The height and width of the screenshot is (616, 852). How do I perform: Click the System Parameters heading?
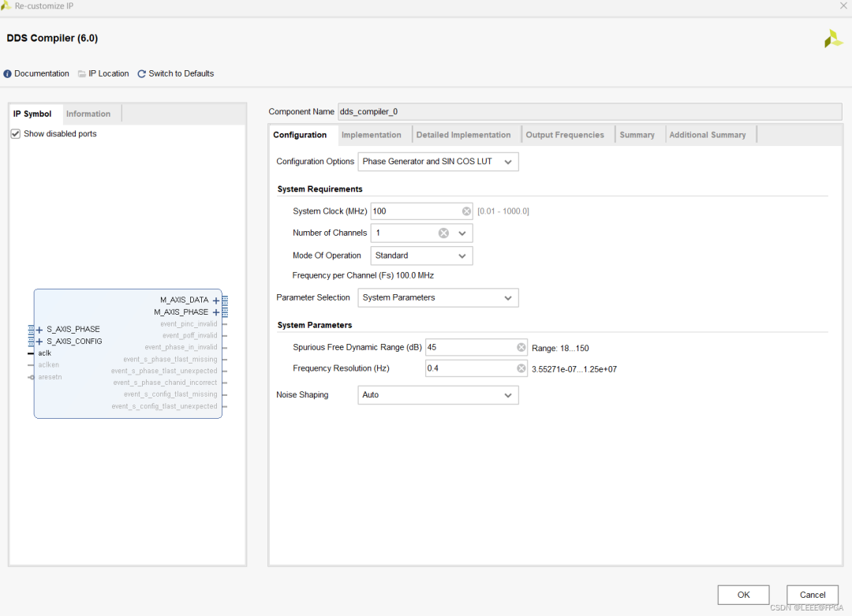(x=315, y=326)
